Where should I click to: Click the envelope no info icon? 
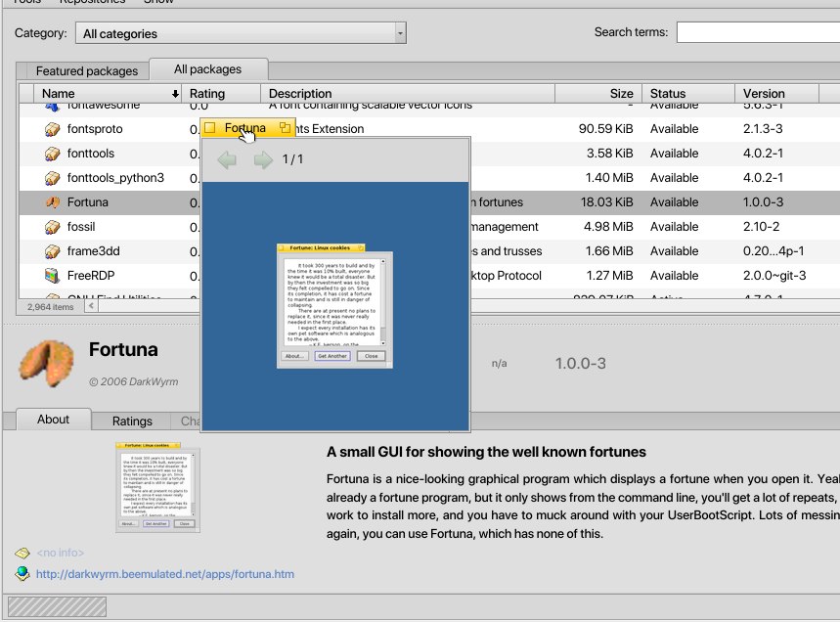click(x=22, y=553)
